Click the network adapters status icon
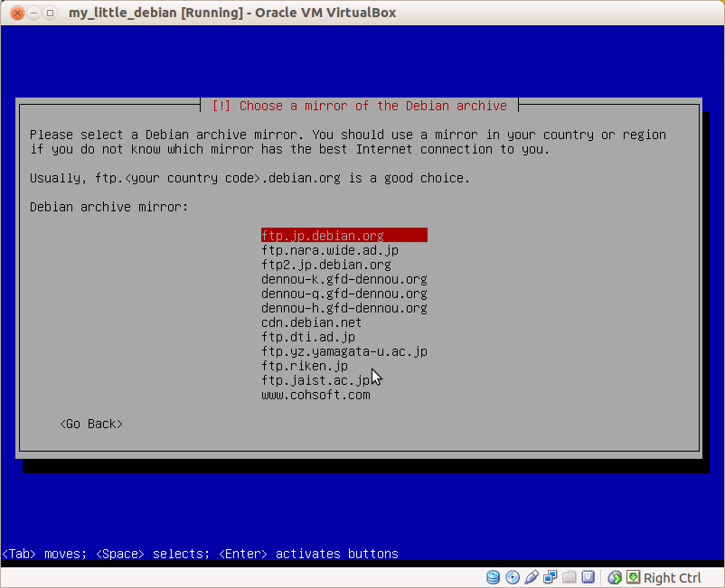Screen dimensions: 725x588 (551, 577)
